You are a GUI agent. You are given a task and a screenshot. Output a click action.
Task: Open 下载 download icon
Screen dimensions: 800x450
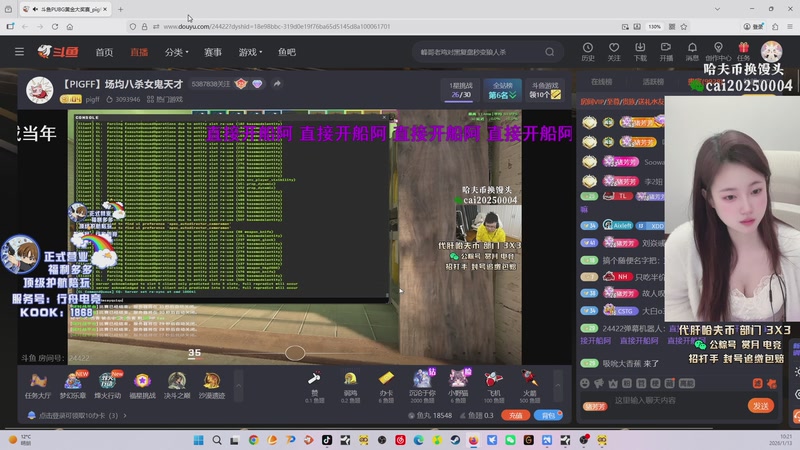tap(640, 52)
